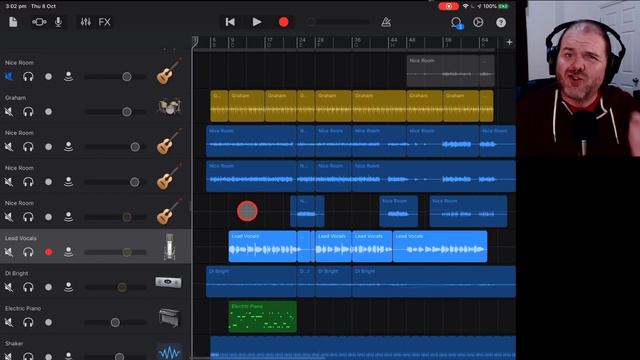The height and width of the screenshot is (360, 640).
Task: Unmute the muted Nice Room track with the blue speaker
Action: pyautogui.click(x=9, y=77)
